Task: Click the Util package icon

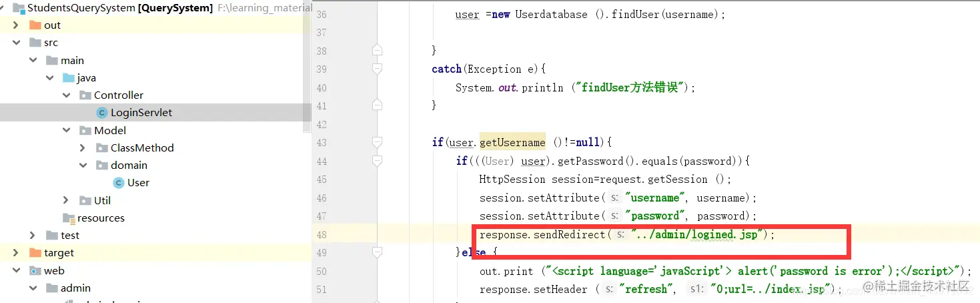Action: point(85,200)
